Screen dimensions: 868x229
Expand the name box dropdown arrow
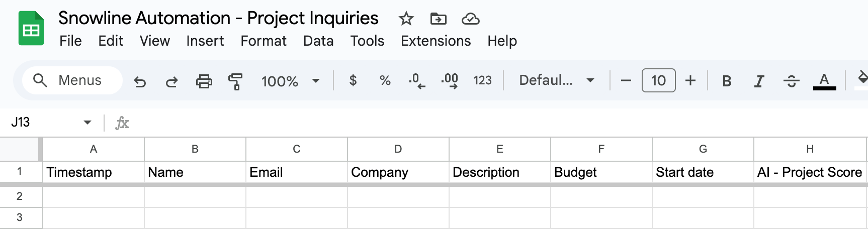coord(88,122)
